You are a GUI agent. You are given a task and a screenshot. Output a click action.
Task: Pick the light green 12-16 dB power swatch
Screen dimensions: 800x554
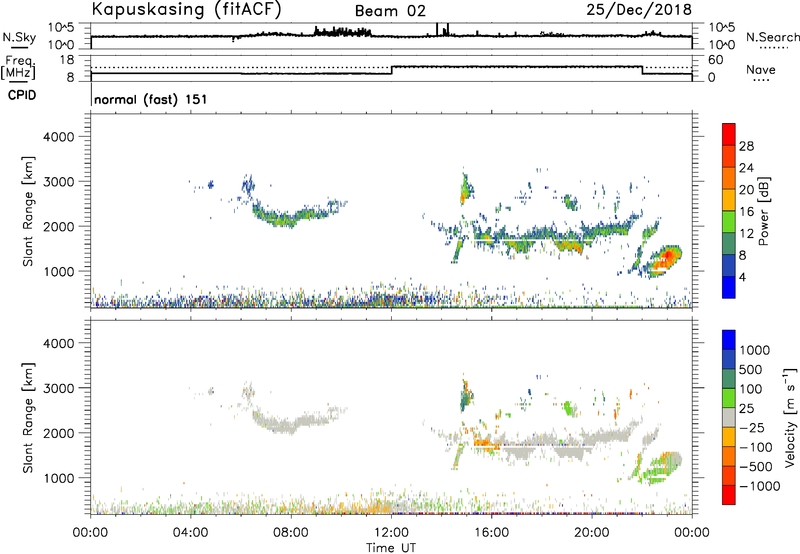729,221
